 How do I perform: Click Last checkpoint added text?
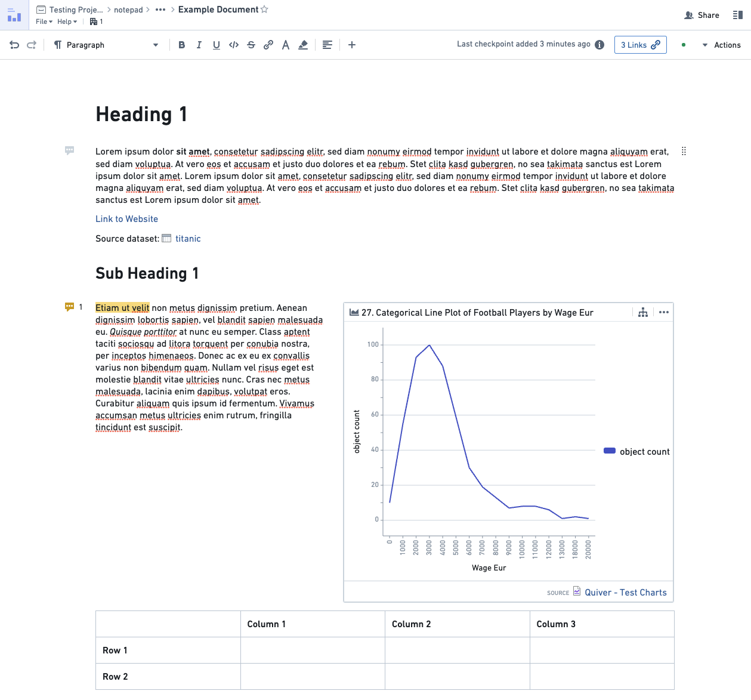pos(524,44)
